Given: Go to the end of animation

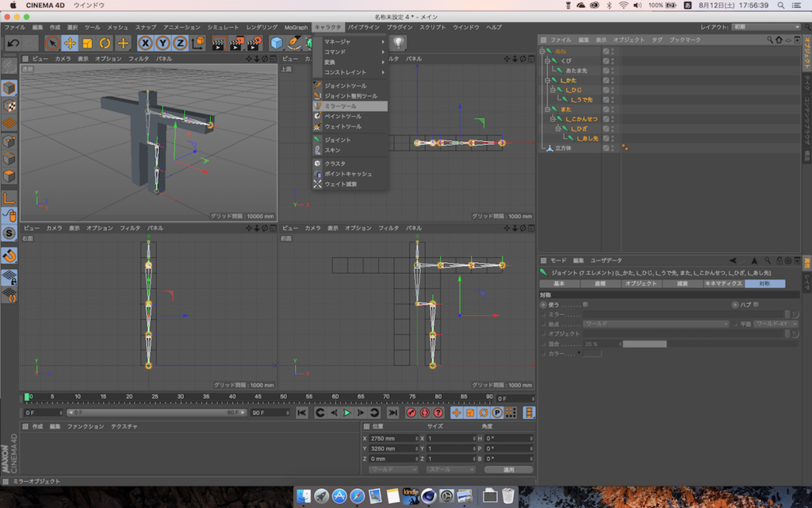Looking at the screenshot, I should click(393, 413).
